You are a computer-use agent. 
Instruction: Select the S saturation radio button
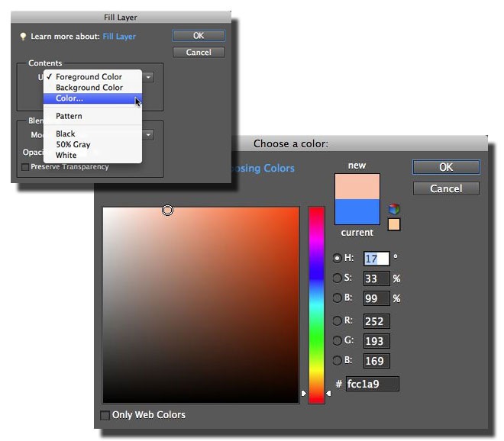(337, 278)
